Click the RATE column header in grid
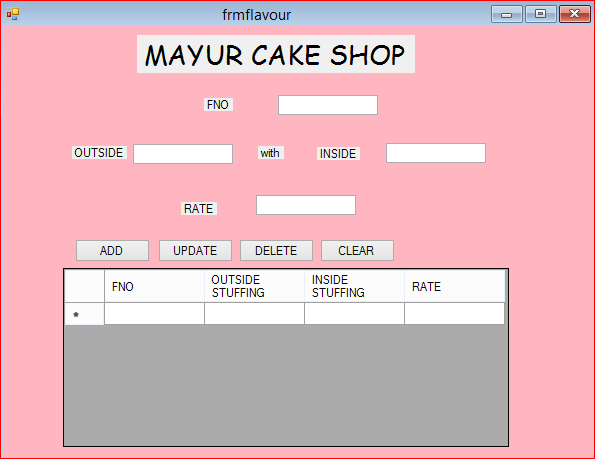The height and width of the screenshot is (459, 595). click(455, 286)
